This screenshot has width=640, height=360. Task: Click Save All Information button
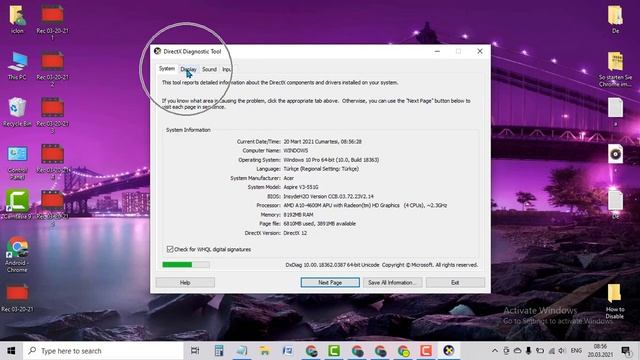coord(392,282)
